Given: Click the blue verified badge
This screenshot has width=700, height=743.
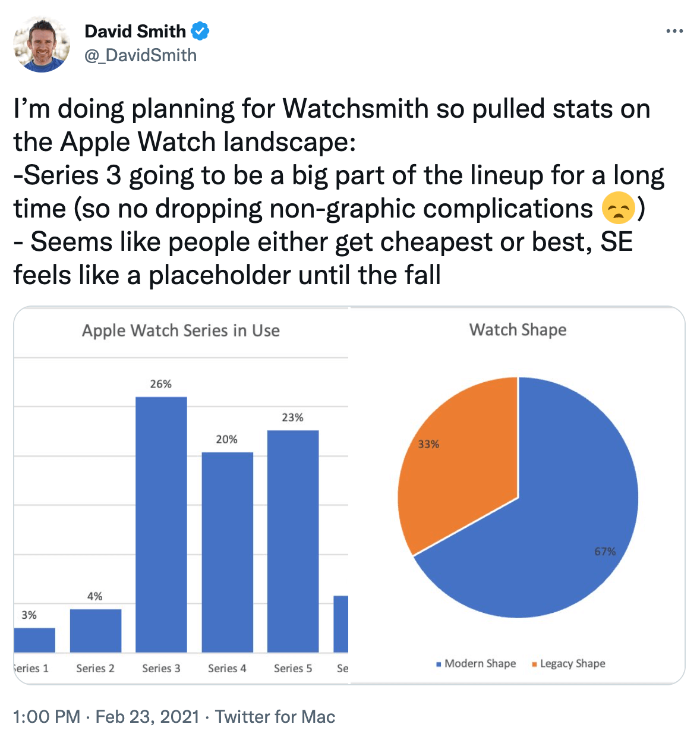Looking at the screenshot, I should pos(200,31).
